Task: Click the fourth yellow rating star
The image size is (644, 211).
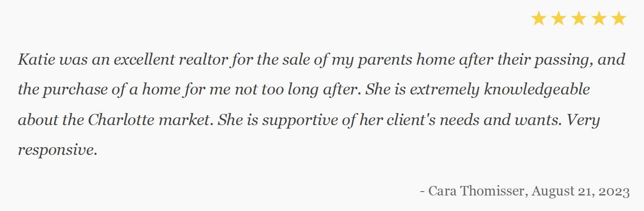Action: [599, 19]
